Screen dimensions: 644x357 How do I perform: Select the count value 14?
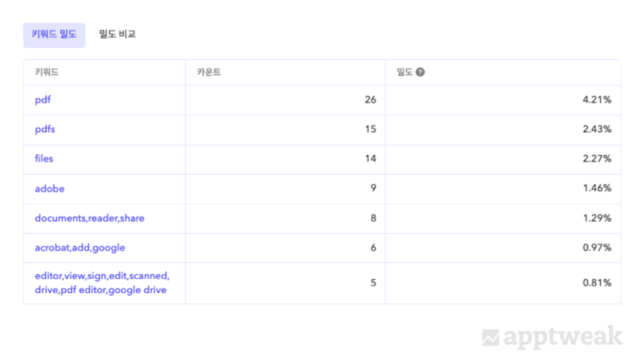370,159
